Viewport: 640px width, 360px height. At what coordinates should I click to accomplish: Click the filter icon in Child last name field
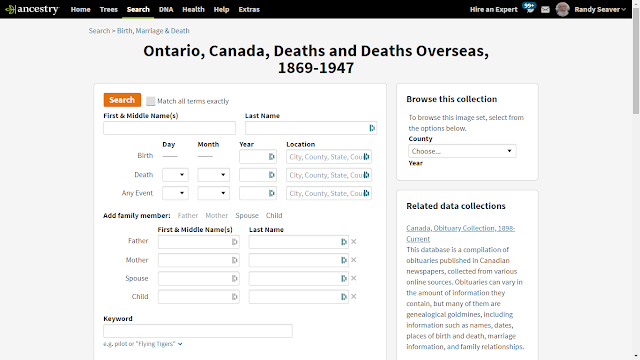click(344, 297)
